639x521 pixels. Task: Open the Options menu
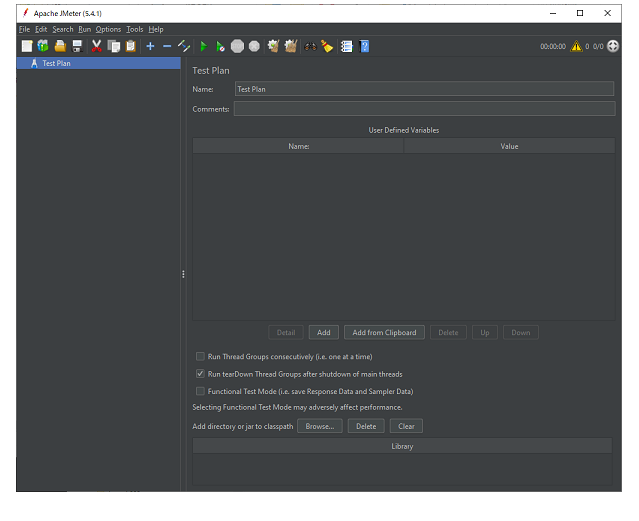tap(108, 29)
